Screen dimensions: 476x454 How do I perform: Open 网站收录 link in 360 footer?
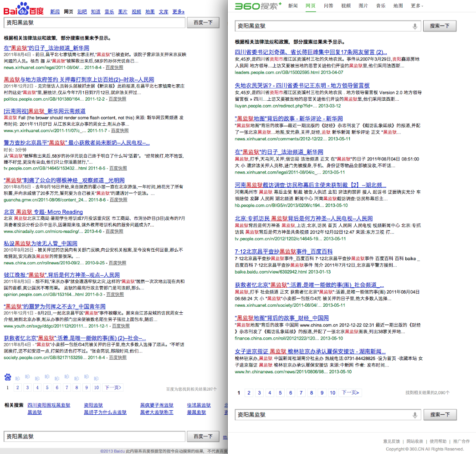click(415, 441)
